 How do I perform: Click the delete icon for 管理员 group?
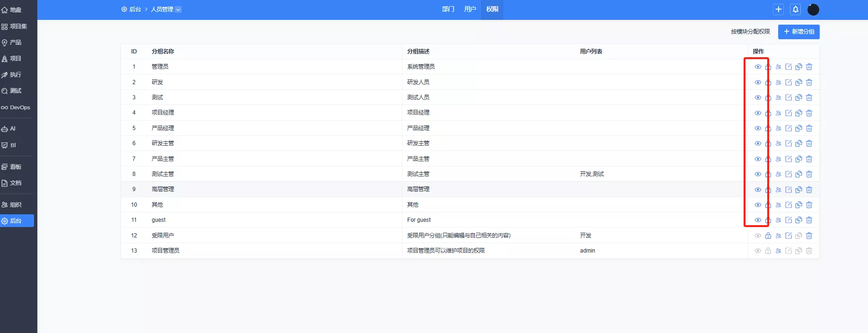(809, 67)
